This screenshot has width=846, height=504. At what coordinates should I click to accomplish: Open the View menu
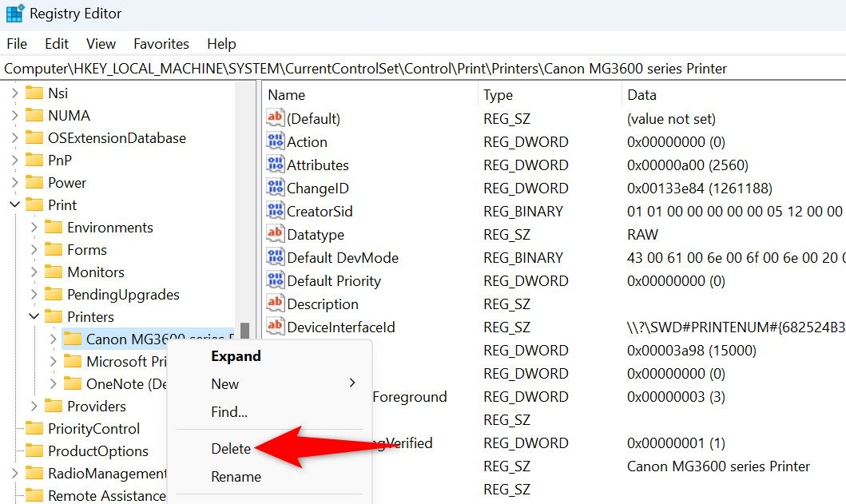pos(101,44)
